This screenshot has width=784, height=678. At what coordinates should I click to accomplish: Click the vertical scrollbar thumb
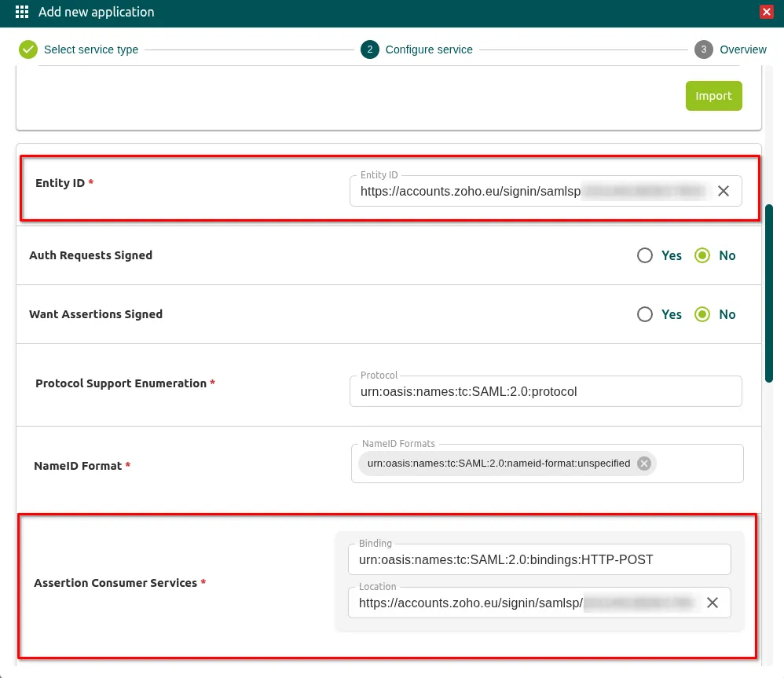tap(769, 294)
